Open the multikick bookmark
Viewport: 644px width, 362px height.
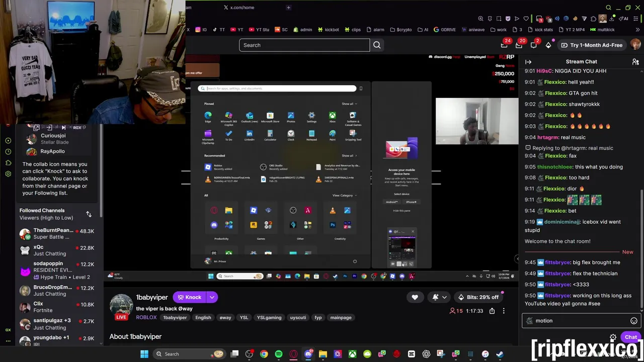[x=602, y=30]
